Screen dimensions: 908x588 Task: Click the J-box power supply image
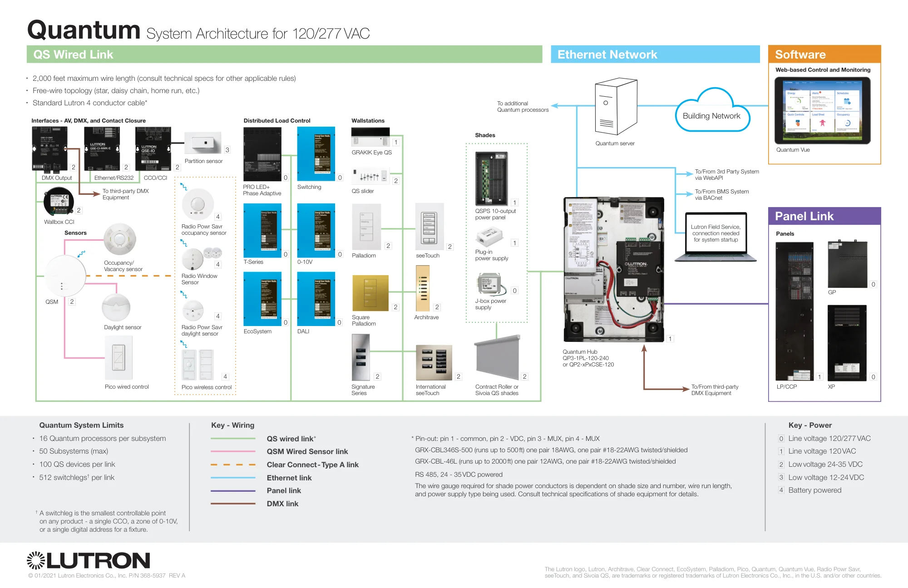point(491,284)
